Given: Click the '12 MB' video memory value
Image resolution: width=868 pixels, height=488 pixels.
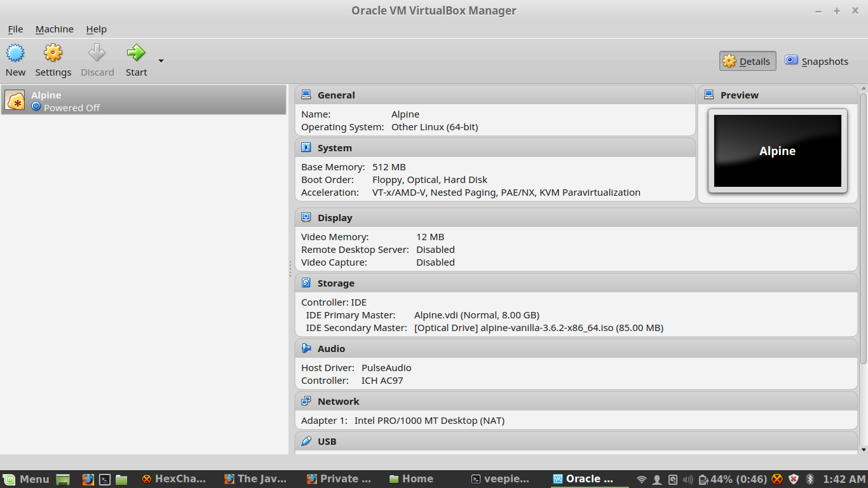Looking at the screenshot, I should 430,237.
